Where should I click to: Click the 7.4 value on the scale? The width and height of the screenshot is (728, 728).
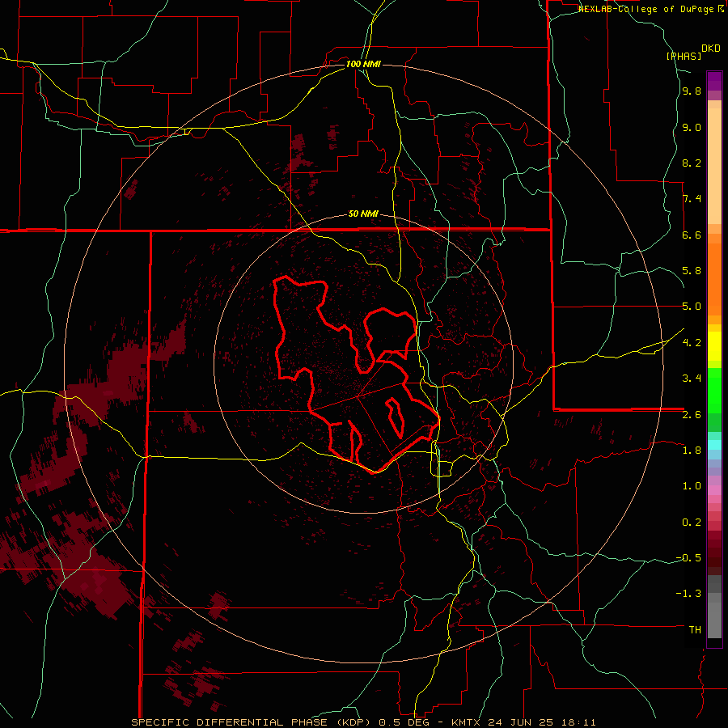(692, 199)
